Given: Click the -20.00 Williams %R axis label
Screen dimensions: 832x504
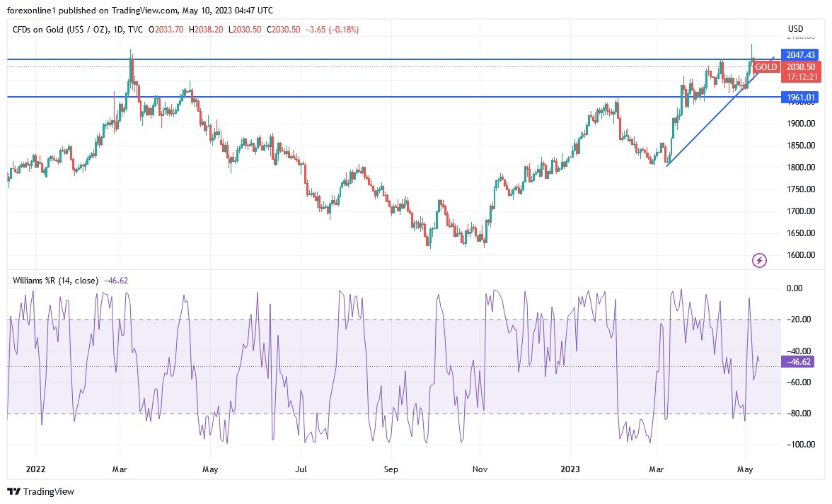Looking at the screenshot, I should (799, 320).
